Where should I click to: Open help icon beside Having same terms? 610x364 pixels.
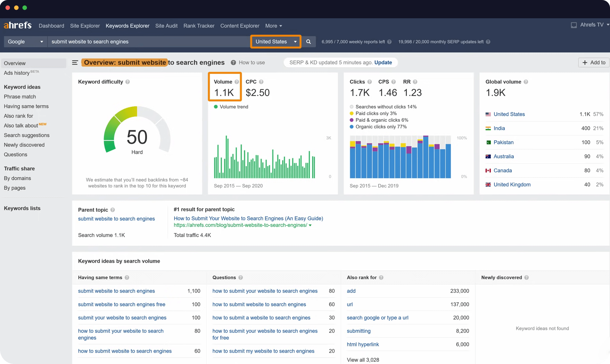pos(127,277)
